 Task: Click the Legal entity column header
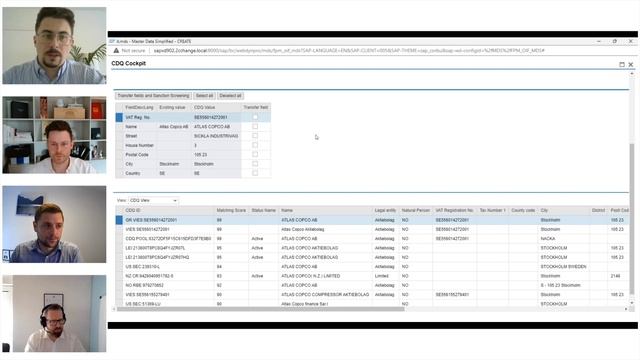coord(385,211)
